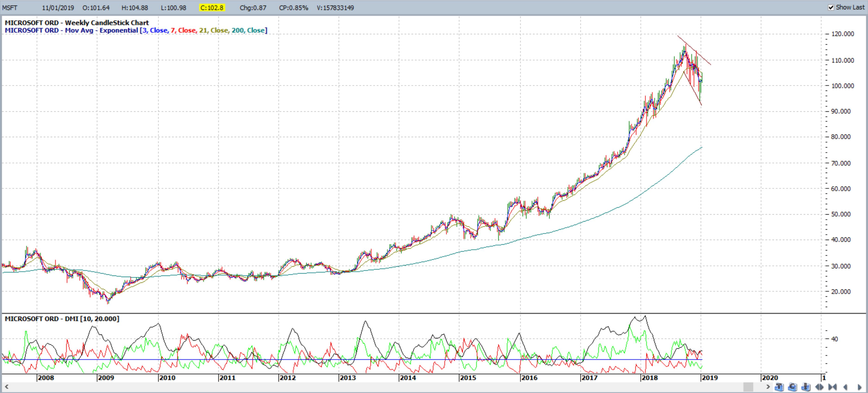Click the right arrow chart navigation icon

pos(860,387)
